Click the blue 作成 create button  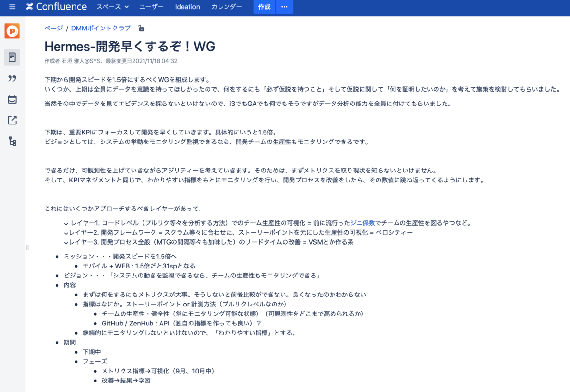point(264,7)
